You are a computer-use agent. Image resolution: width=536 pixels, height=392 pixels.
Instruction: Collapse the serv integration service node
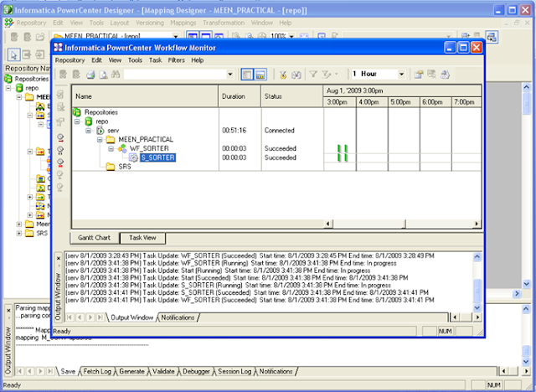(x=88, y=131)
